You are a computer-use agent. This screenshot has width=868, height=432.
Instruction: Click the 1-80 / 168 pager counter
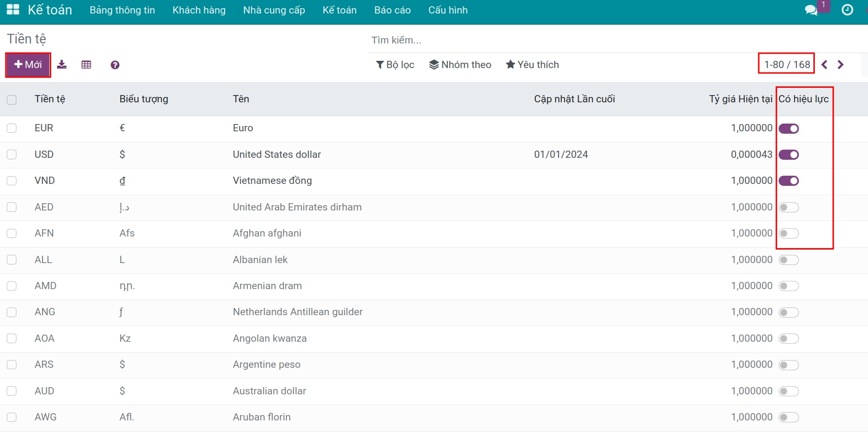[787, 65]
